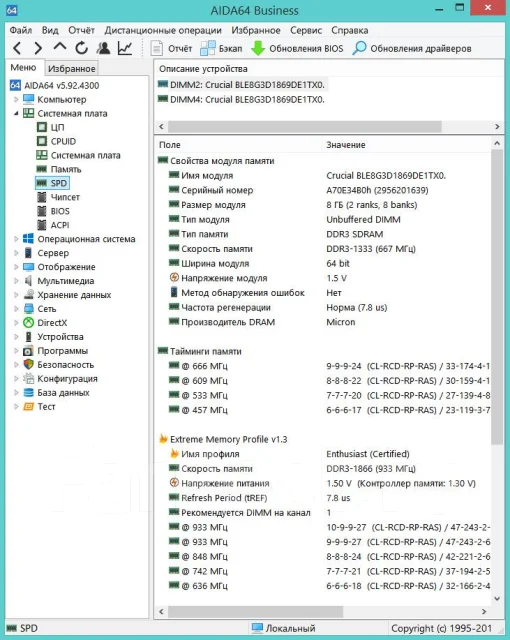Select Чипсет in the tree

(x=58, y=197)
